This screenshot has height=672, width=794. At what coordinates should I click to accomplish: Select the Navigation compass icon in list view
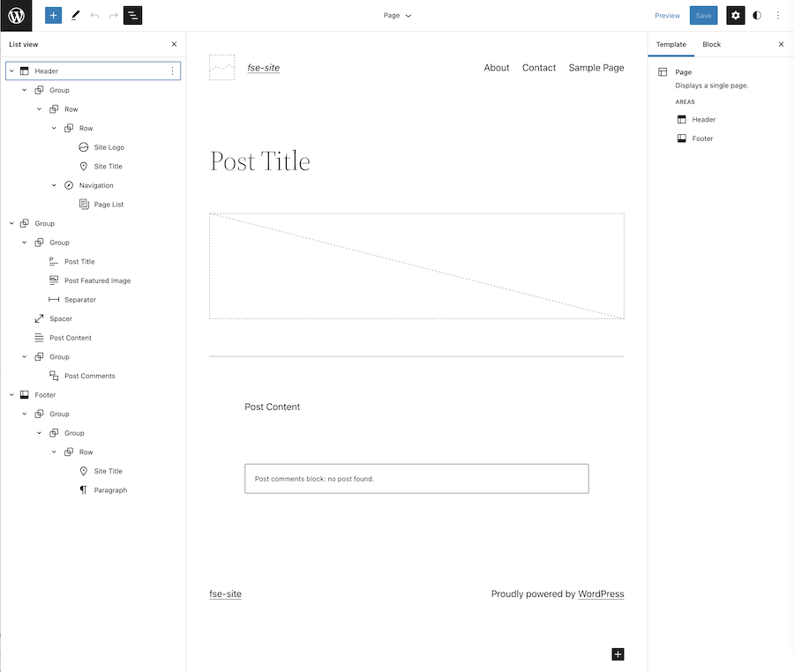[x=69, y=185]
